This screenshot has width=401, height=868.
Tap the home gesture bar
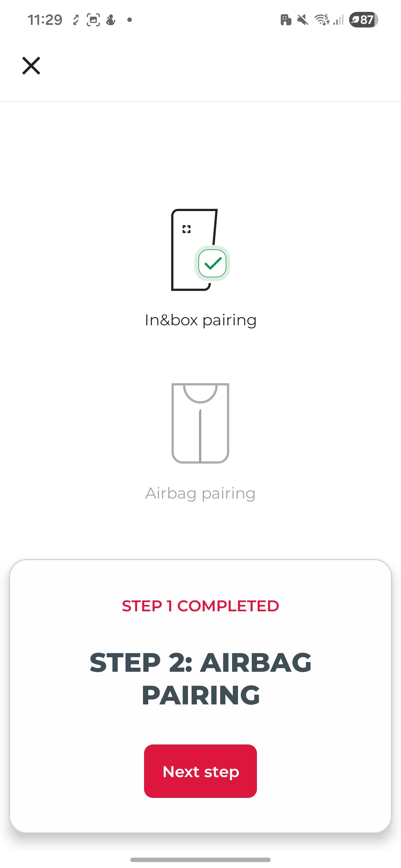coord(200,859)
